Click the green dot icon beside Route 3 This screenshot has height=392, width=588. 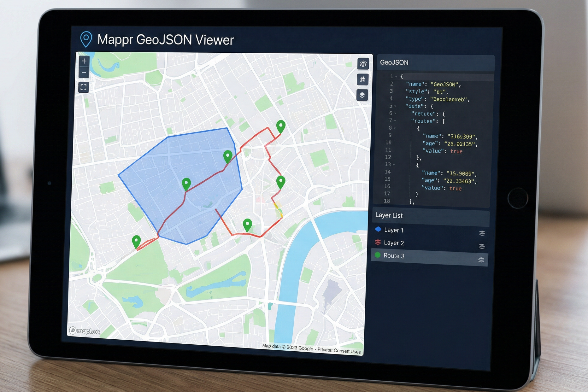click(x=377, y=255)
